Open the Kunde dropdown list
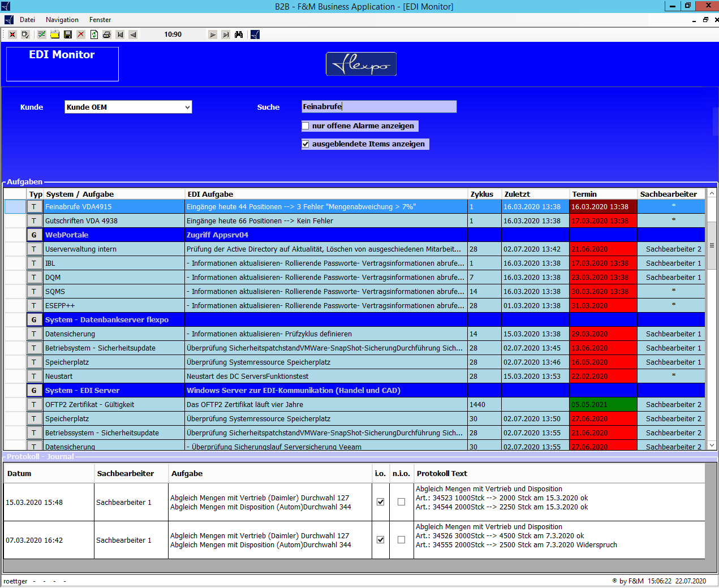Screen dimensions: 719x588 point(187,107)
